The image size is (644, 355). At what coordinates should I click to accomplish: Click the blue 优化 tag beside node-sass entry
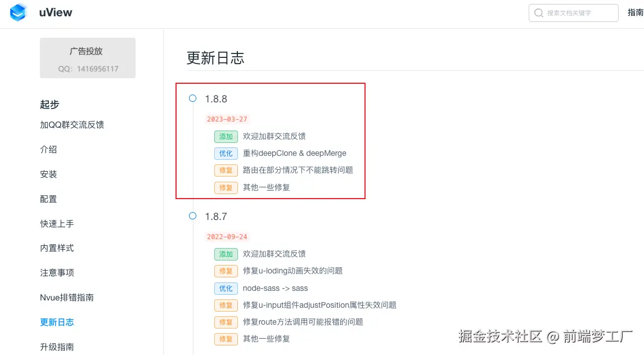(x=226, y=289)
